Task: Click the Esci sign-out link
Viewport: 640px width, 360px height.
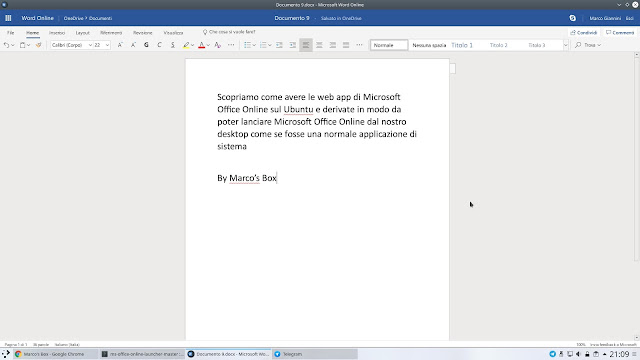Action: (x=630, y=18)
